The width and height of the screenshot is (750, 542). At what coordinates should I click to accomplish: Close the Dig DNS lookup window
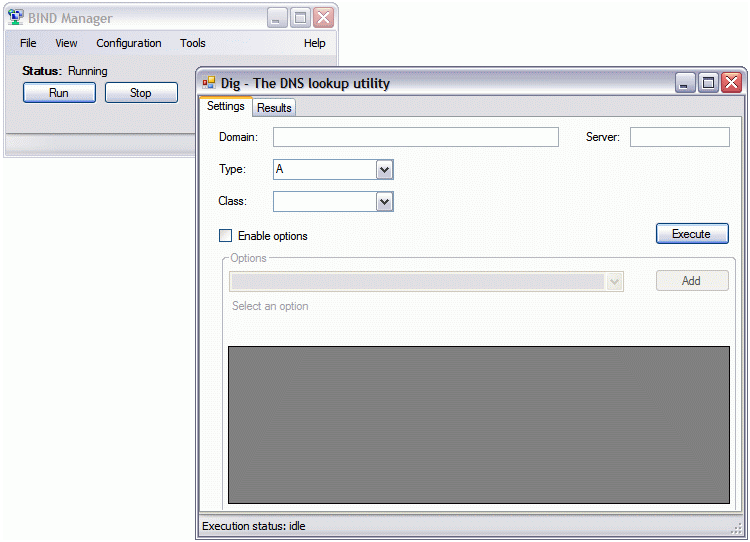(732, 83)
